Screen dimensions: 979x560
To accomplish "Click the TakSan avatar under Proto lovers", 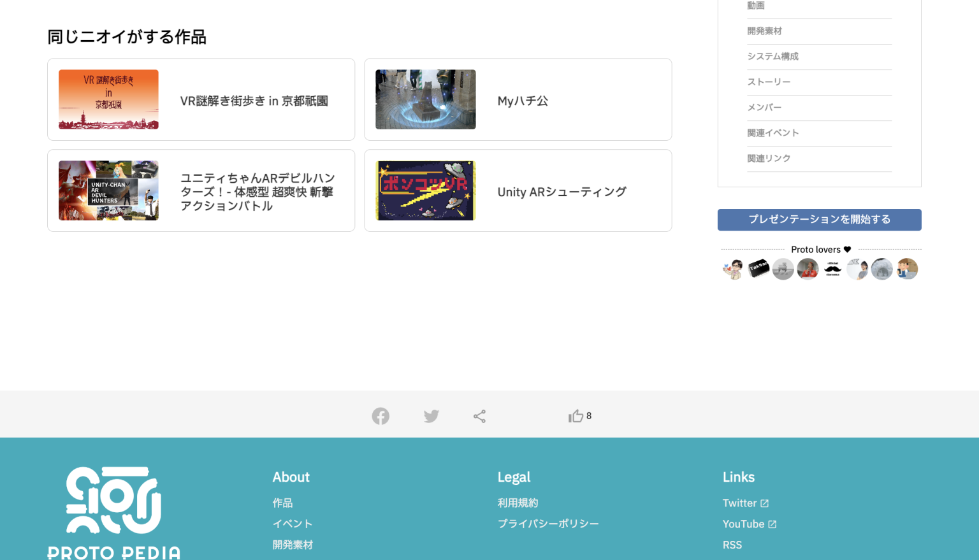I will [x=758, y=268].
